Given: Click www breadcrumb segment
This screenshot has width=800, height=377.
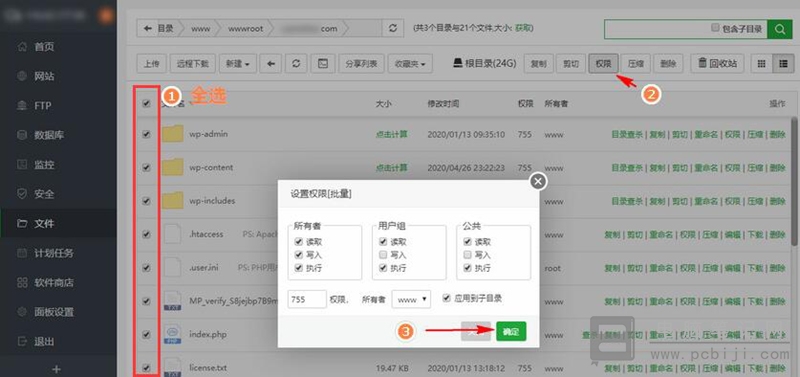Looking at the screenshot, I should 201,29.
